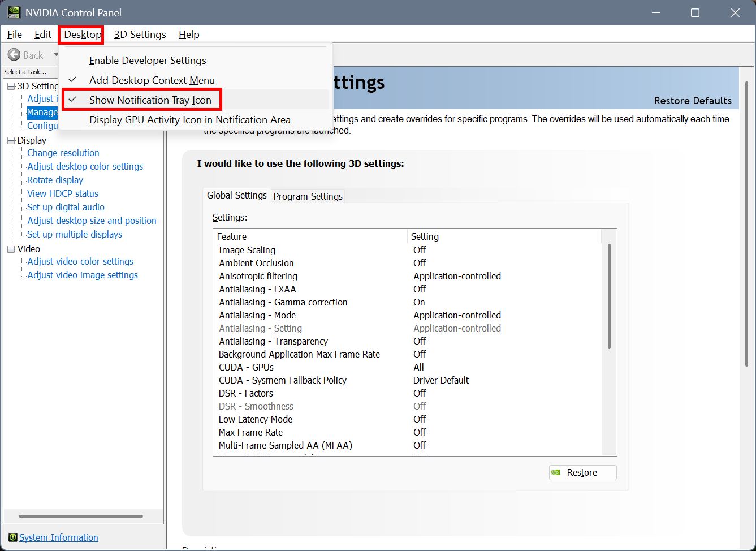Viewport: 756px width, 551px height.
Task: Open the Edit menu
Action: 43,35
